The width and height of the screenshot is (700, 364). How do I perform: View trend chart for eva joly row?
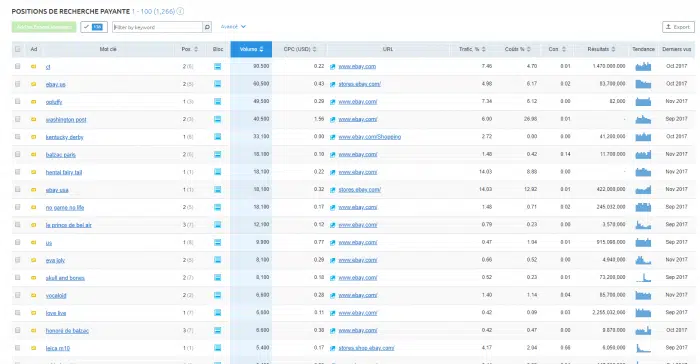pos(643,260)
